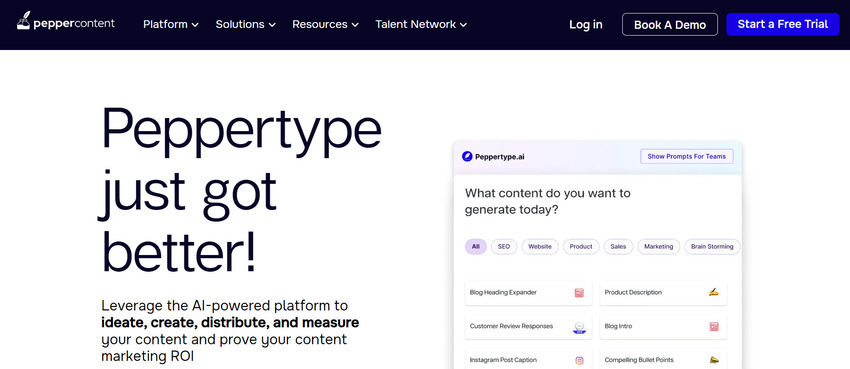Viewport: 850px width, 369px height.
Task: Click the 'Peppertype just got better!' headline
Action: coord(241,189)
